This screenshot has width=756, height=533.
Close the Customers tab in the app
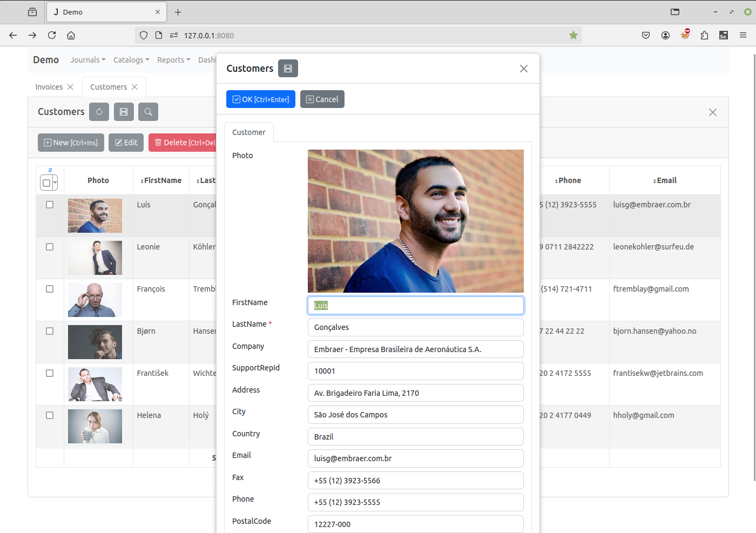pyautogui.click(x=134, y=87)
